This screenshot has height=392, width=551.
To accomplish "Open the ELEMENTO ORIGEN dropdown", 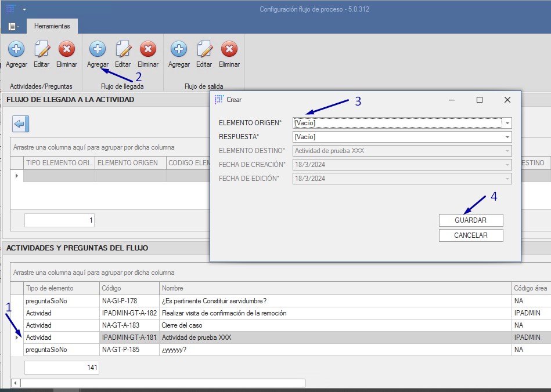I will click(507, 123).
